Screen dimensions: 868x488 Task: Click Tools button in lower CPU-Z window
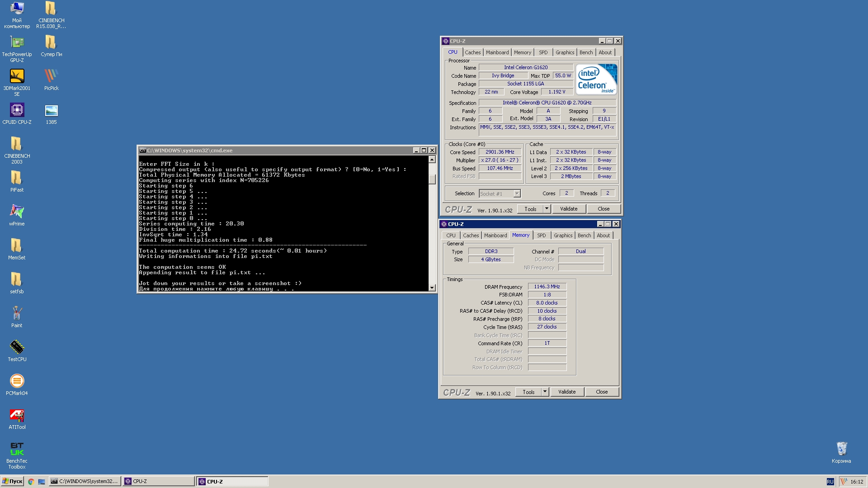(x=528, y=392)
